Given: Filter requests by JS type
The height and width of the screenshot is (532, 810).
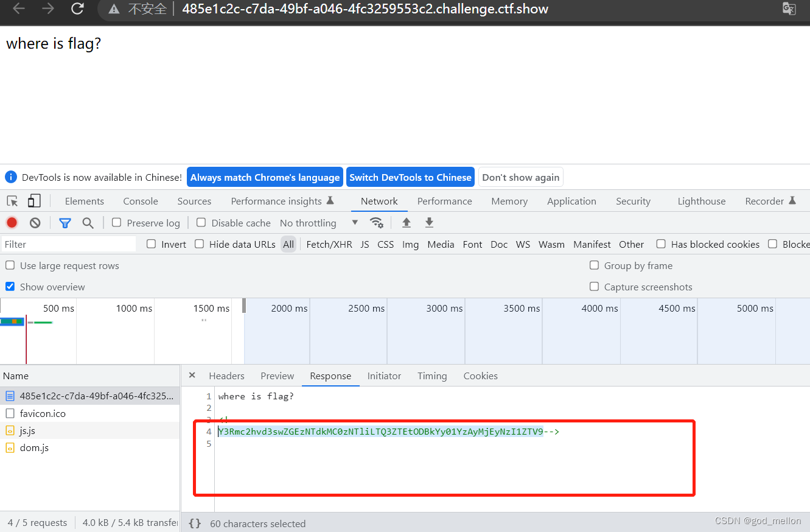Looking at the screenshot, I should [365, 244].
